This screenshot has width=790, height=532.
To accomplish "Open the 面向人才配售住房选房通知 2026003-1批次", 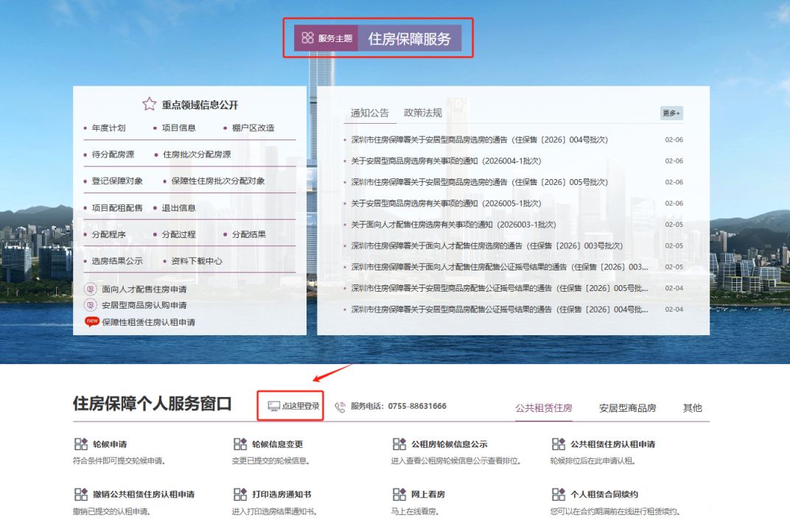I will (x=453, y=224).
